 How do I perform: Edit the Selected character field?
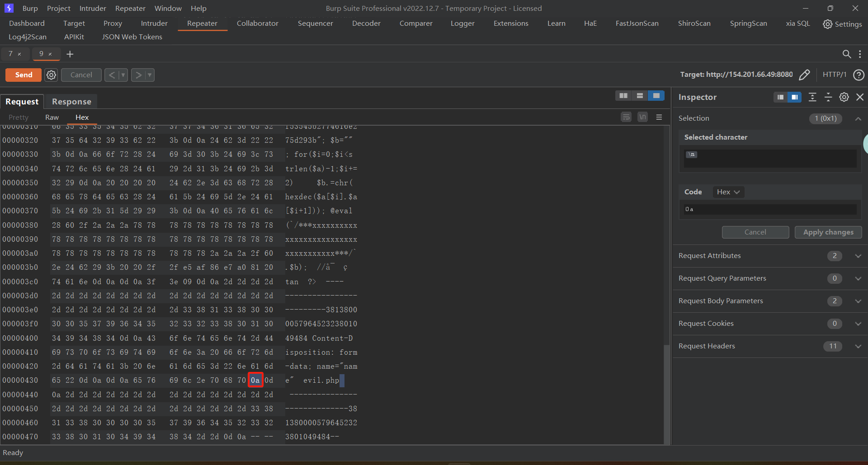pos(770,159)
